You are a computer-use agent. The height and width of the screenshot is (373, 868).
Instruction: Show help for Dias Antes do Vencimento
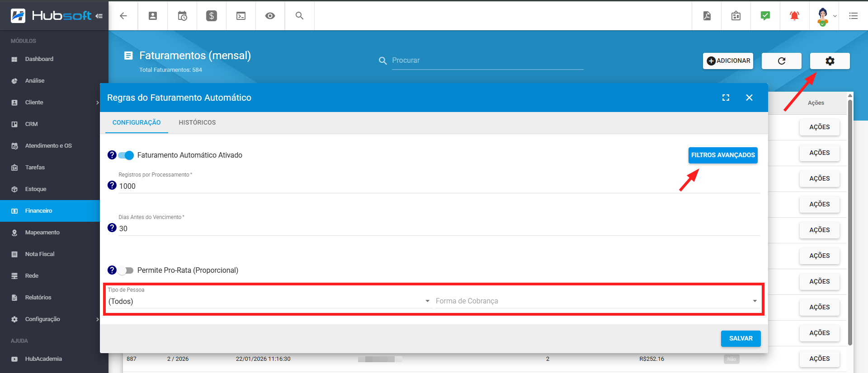[112, 228]
